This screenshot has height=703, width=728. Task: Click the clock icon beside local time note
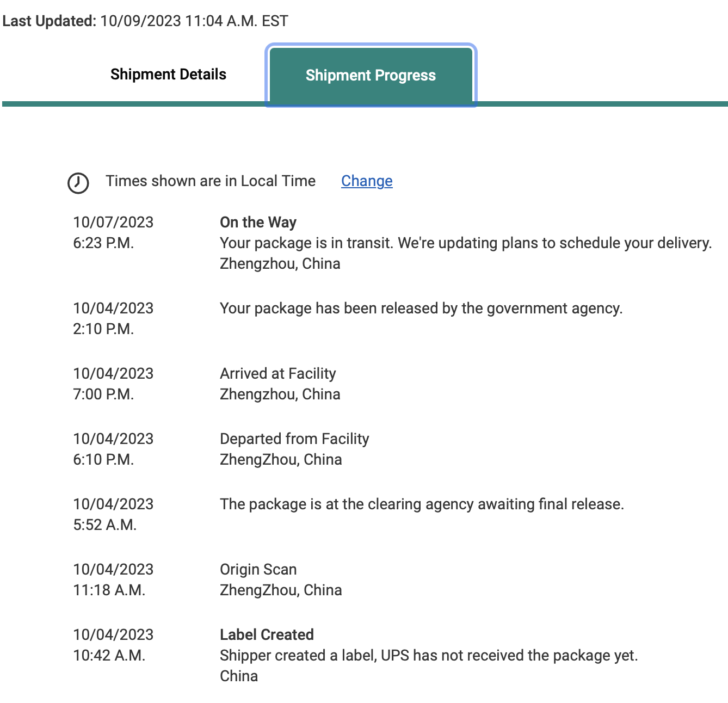click(x=78, y=183)
